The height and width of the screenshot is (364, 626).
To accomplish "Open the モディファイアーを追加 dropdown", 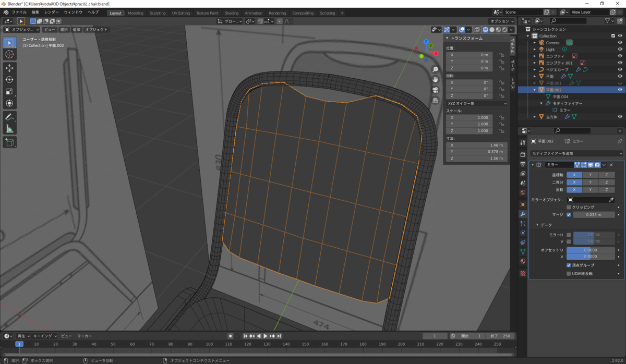I will click(576, 153).
